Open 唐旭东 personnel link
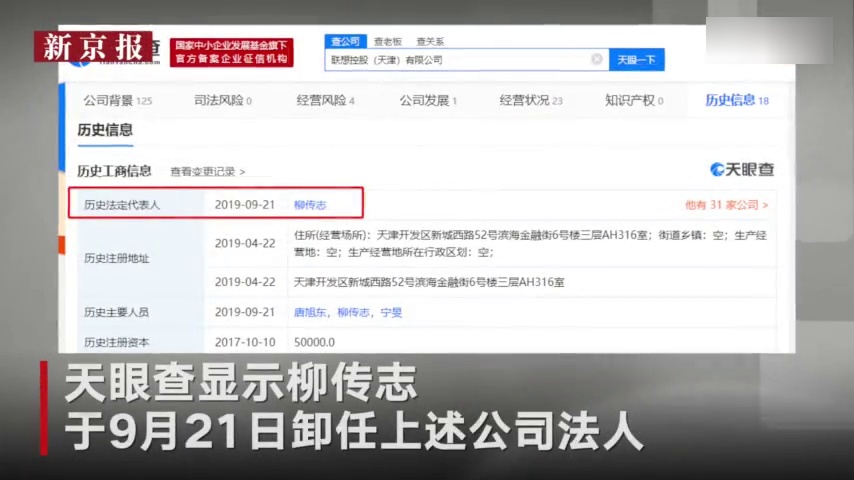This screenshot has height=480, width=854. point(310,312)
